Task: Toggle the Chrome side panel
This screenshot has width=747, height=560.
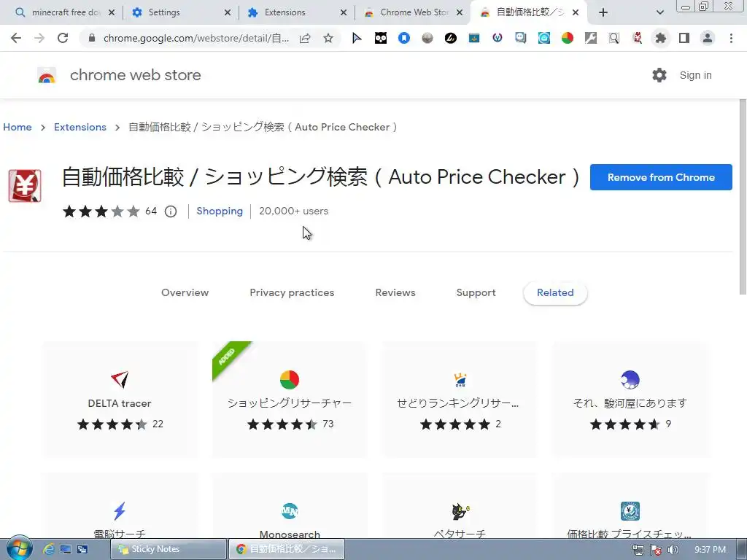Action: (x=684, y=38)
